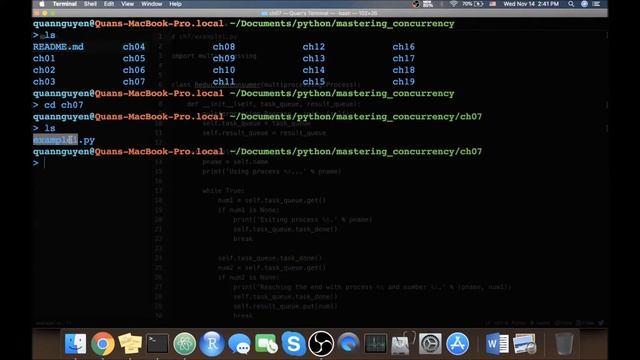Click the ch18 directory name
This screenshot has height=360, width=640.
[403, 70]
